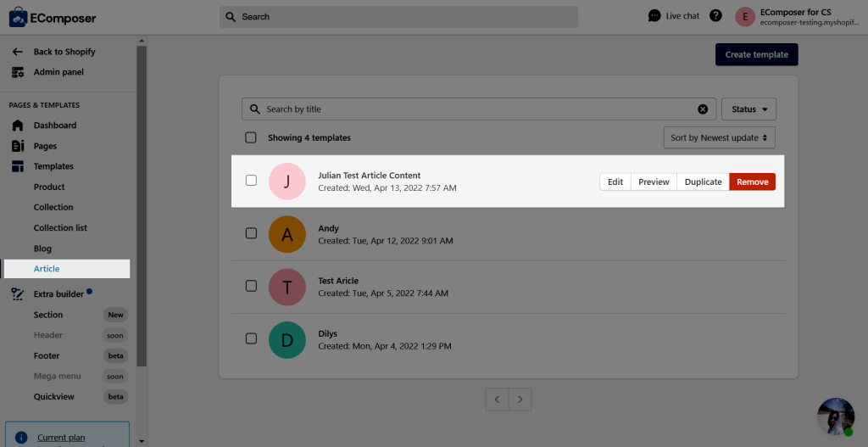Click the top search magnifier icon
The image size is (868, 447).
(231, 17)
